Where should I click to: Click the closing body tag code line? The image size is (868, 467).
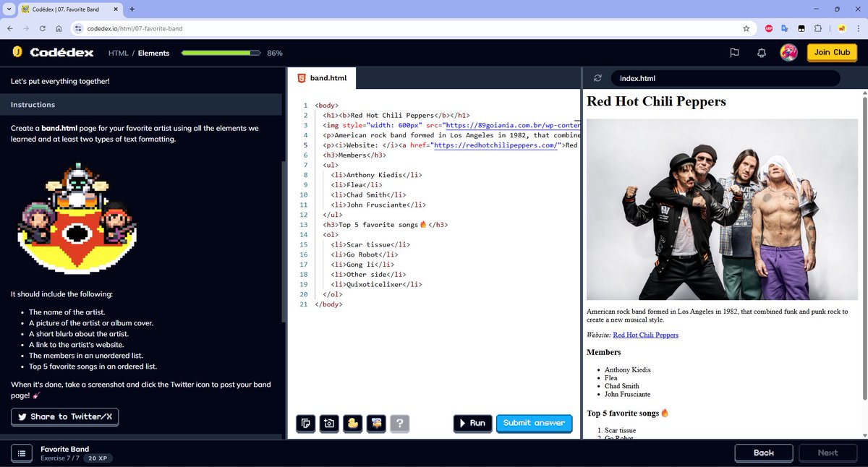point(328,304)
